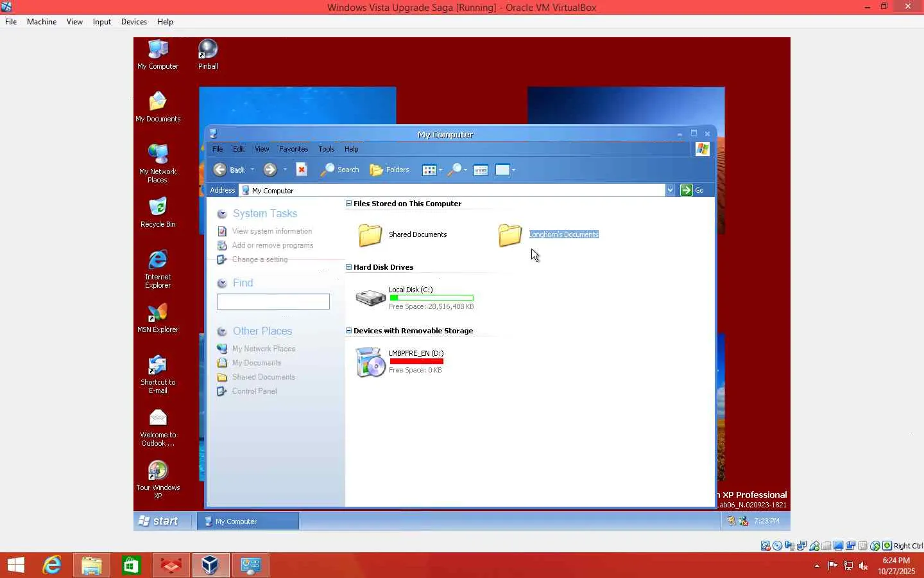Click the My Computer address field

pyautogui.click(x=452, y=190)
